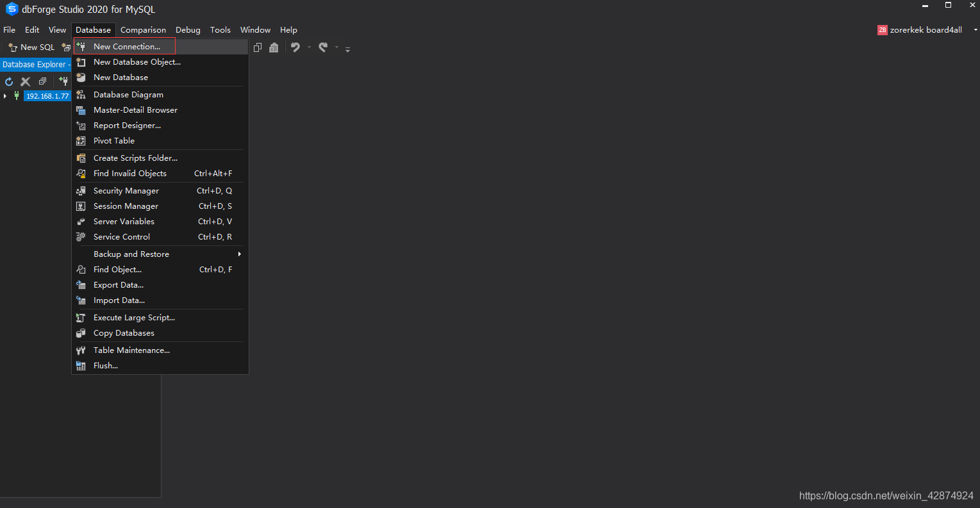Click the Pivot Table icon in the menu

tap(81, 141)
